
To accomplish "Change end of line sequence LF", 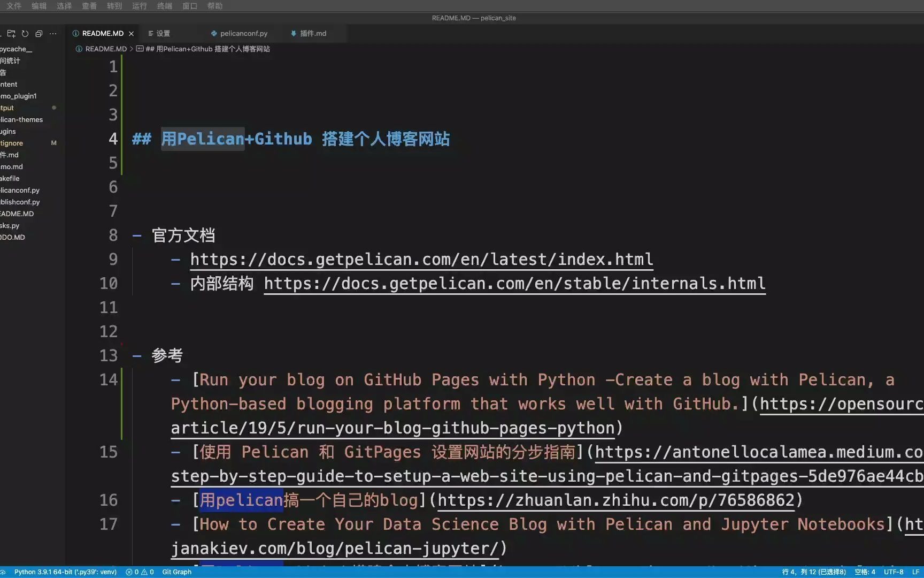I will (915, 572).
